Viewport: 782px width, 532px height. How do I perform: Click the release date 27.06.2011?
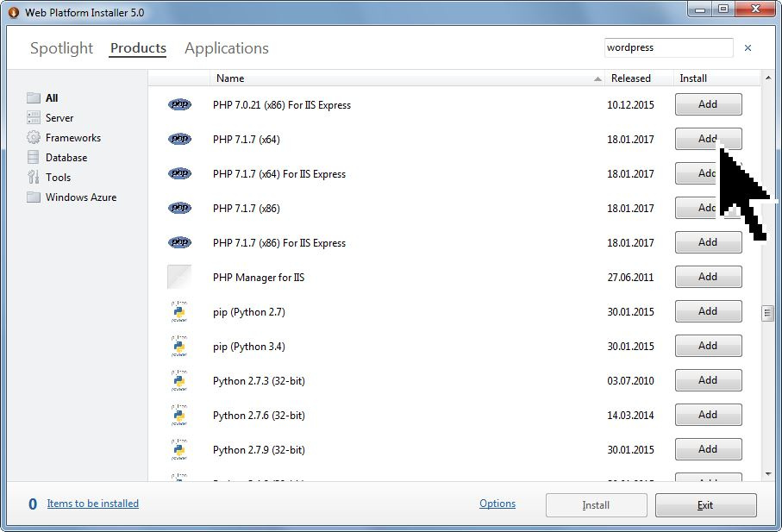click(x=630, y=278)
